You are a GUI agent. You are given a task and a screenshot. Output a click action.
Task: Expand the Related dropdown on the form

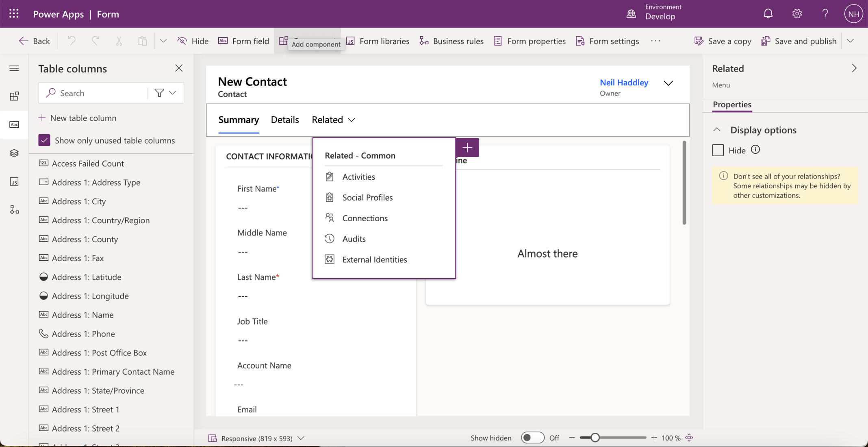click(x=352, y=120)
